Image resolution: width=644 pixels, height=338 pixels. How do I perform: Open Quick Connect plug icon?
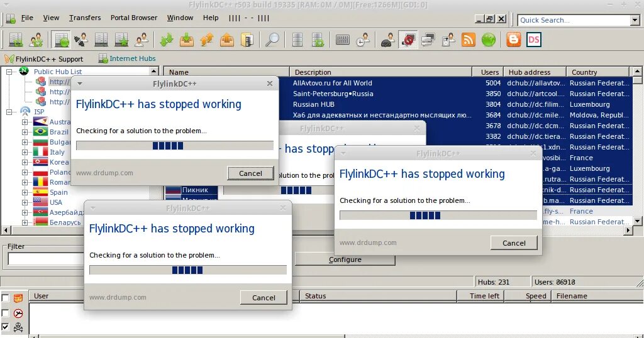tap(81, 40)
